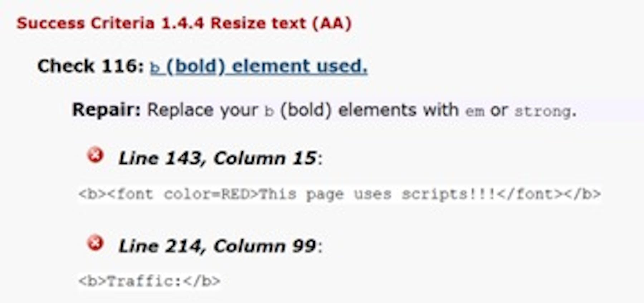Click the 'Check 116:' label
The image size is (644, 303).
[91, 66]
